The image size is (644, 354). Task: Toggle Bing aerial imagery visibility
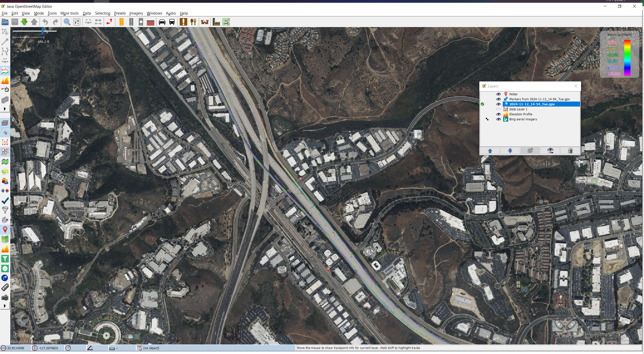498,119
